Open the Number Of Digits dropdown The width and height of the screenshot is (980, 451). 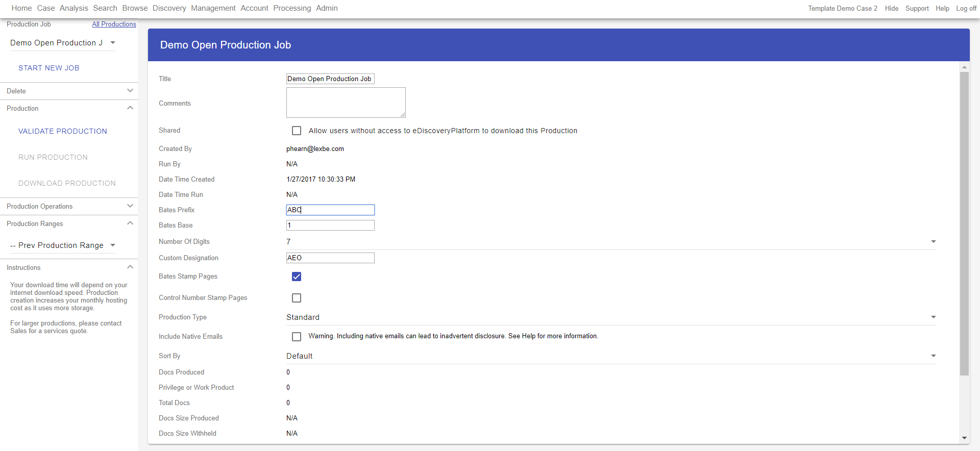click(611, 242)
